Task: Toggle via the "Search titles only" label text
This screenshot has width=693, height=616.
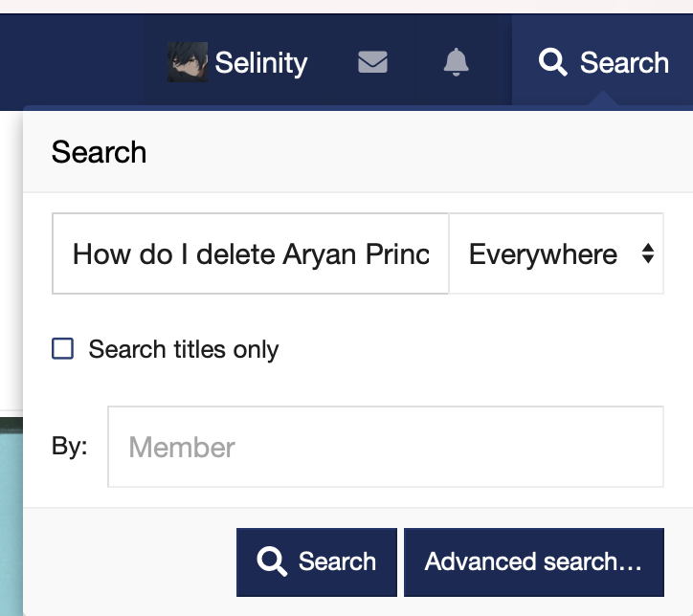Action: (x=184, y=350)
